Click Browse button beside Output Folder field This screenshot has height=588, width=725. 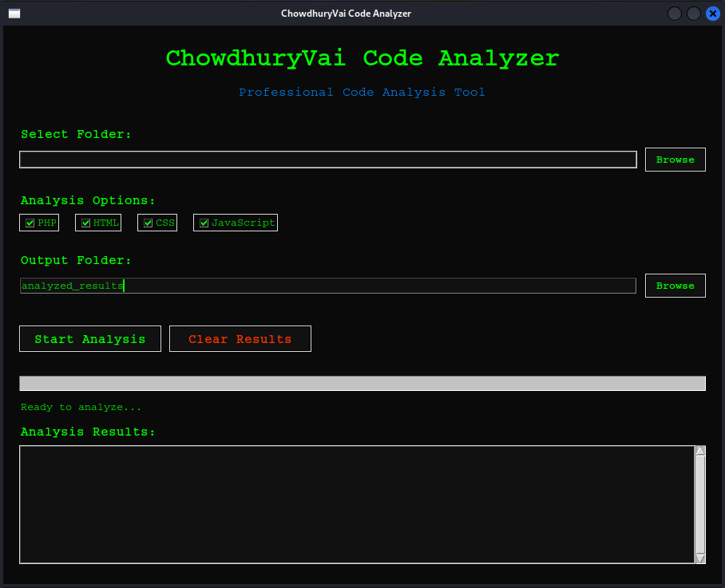(x=675, y=286)
